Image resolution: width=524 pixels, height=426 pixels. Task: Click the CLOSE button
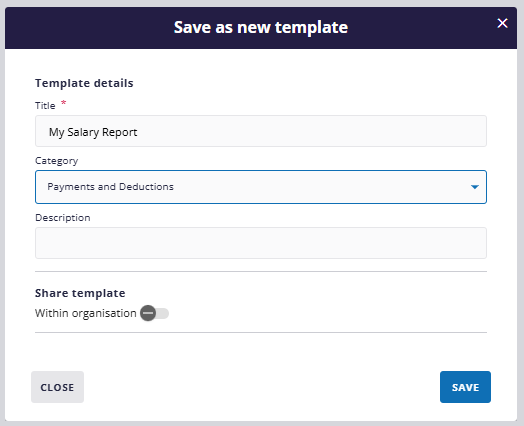57,387
